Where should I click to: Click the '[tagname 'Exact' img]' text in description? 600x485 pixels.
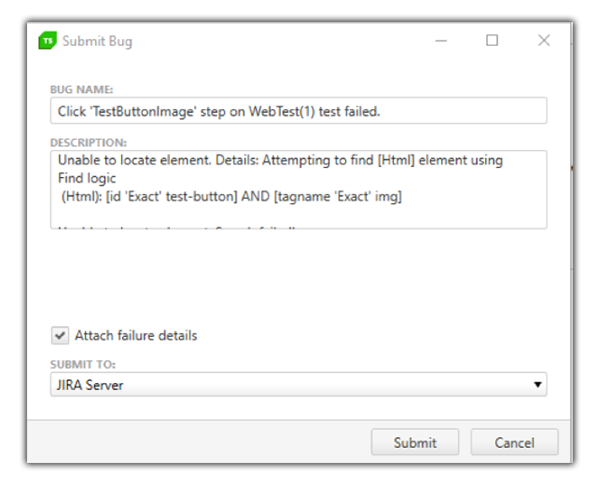coord(338,197)
